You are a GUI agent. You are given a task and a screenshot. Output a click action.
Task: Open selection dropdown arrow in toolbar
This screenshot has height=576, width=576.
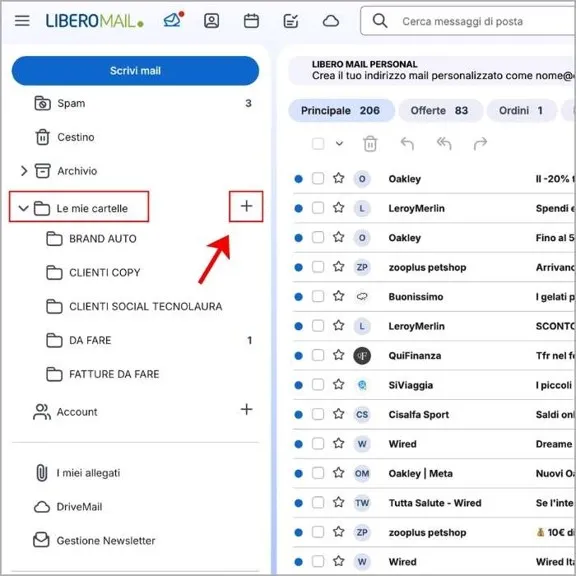click(339, 144)
